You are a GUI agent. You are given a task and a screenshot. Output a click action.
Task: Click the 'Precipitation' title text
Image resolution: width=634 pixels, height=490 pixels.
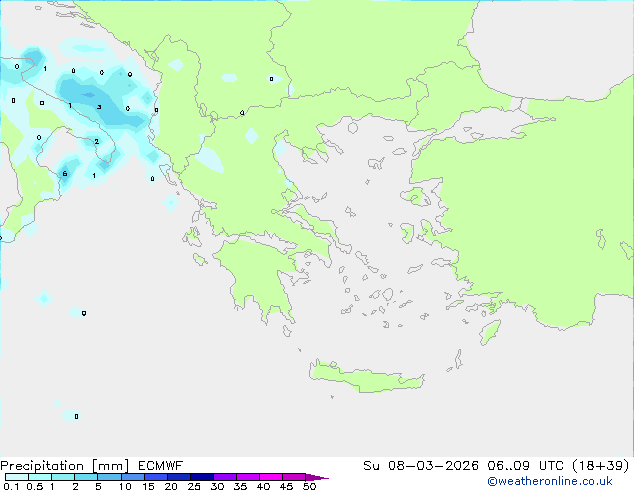pyautogui.click(x=42, y=466)
